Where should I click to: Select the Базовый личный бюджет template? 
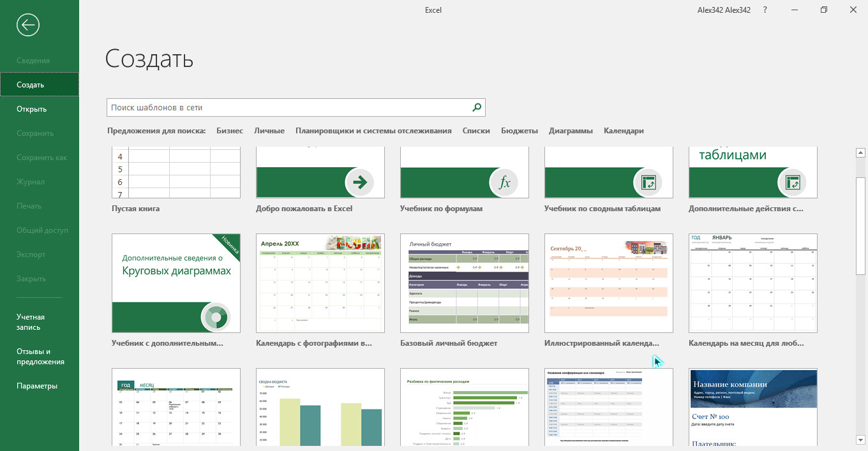[465, 283]
